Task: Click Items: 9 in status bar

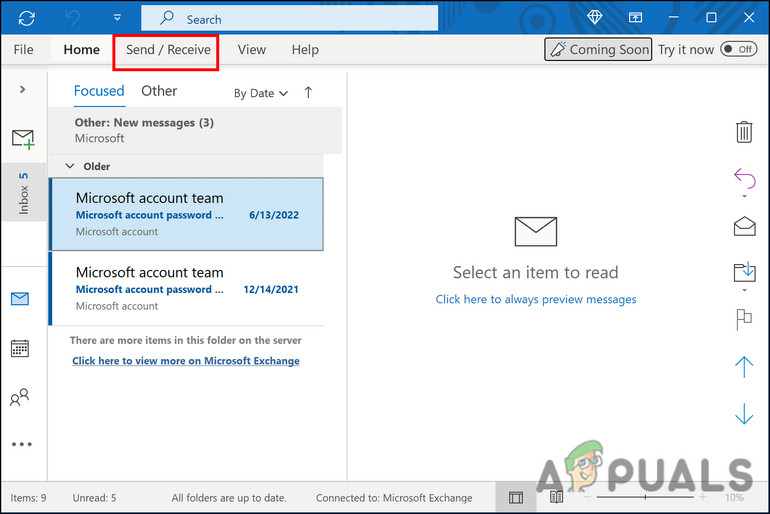Action: pyautogui.click(x=28, y=498)
